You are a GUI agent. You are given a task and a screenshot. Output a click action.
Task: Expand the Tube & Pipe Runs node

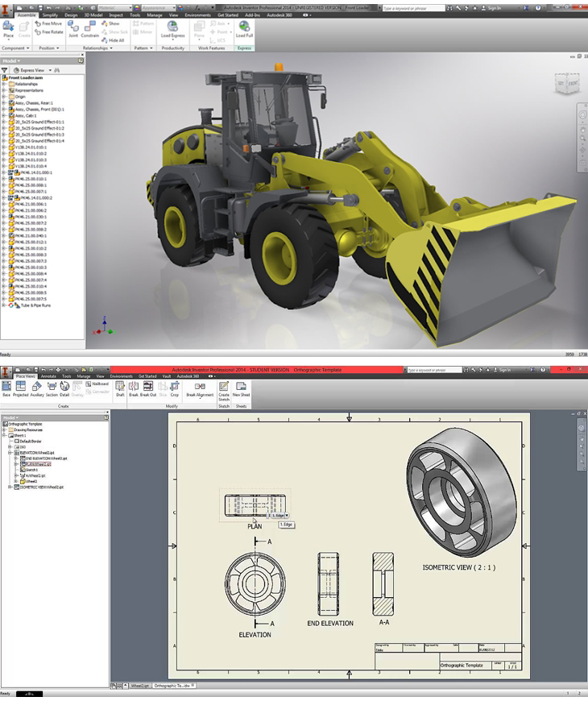coord(4,305)
